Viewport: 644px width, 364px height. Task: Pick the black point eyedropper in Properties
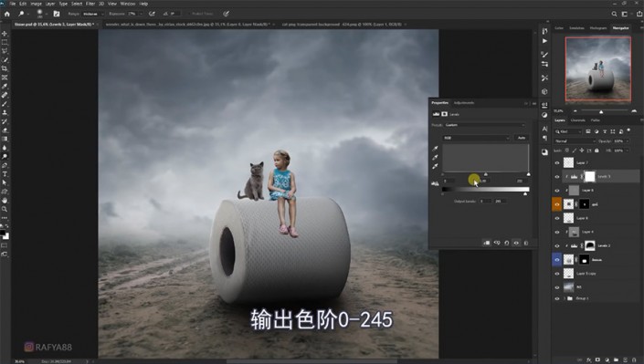[435, 148]
